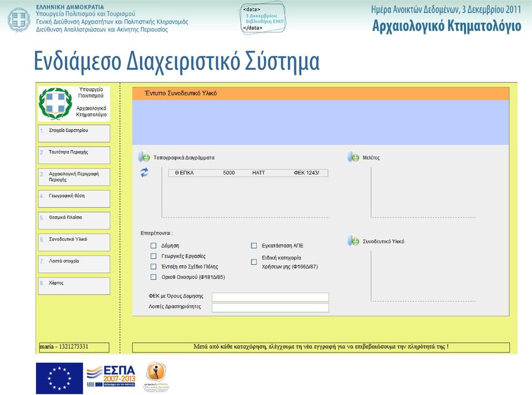Enable the Γεωργικές Εργασίες checkbox
532x395 pixels.
[x=154, y=256]
